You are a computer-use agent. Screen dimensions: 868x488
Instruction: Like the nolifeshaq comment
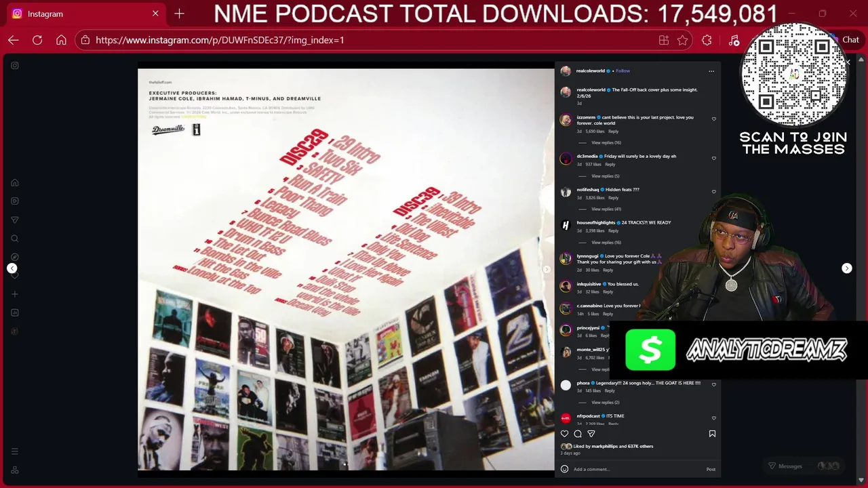(713, 192)
